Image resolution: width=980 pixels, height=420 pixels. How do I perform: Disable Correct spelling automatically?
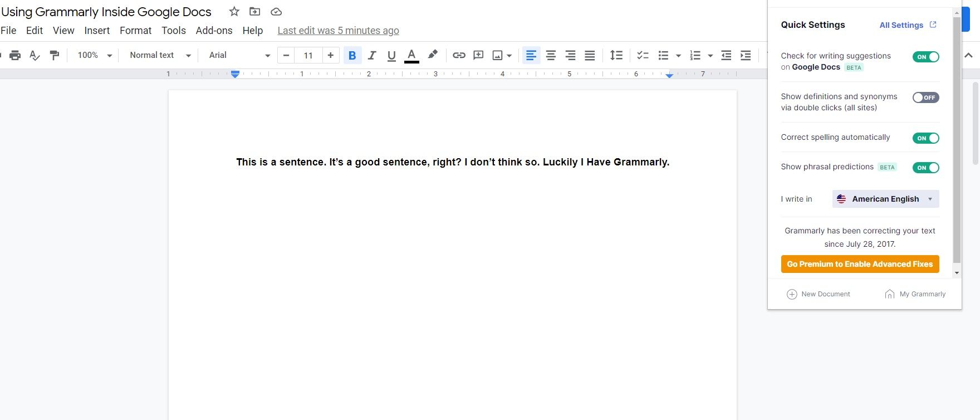coord(926,138)
